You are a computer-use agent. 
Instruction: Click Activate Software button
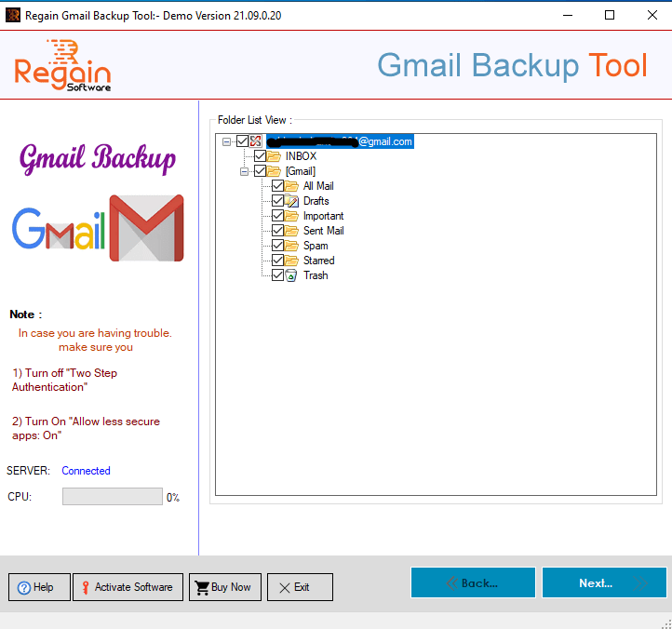128,587
